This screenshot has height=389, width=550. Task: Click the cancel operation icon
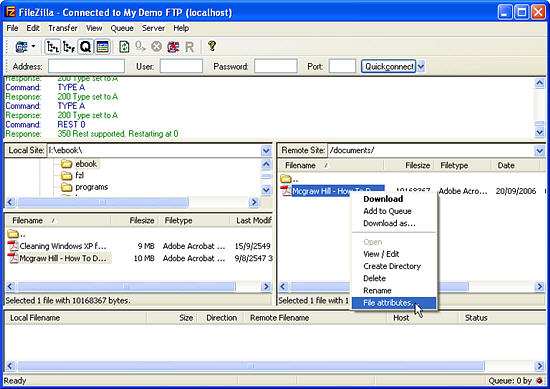click(157, 47)
